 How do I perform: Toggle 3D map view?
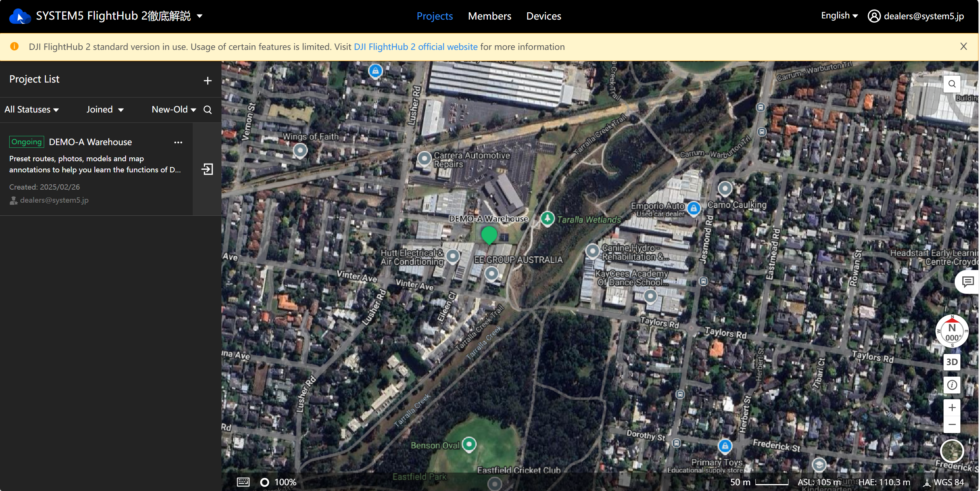(952, 362)
